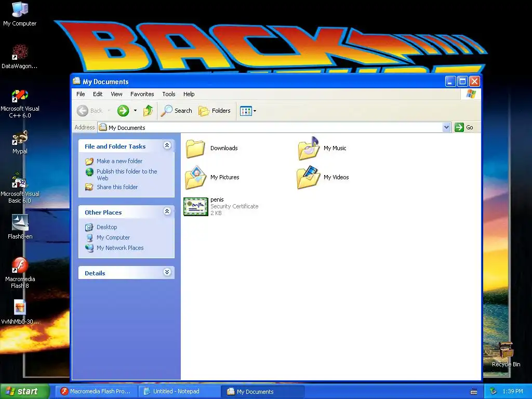Viewport: 532px width, 399px height.
Task: Open the Edit menu
Action: coord(98,94)
